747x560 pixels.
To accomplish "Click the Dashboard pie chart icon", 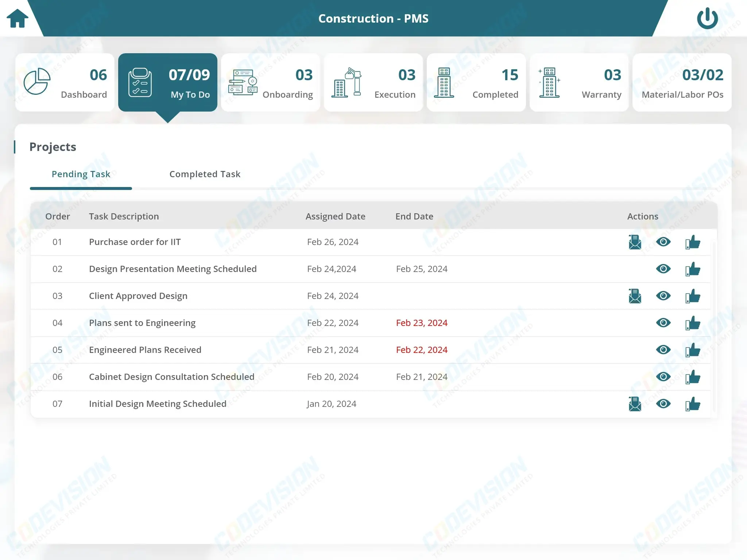I will tap(37, 81).
